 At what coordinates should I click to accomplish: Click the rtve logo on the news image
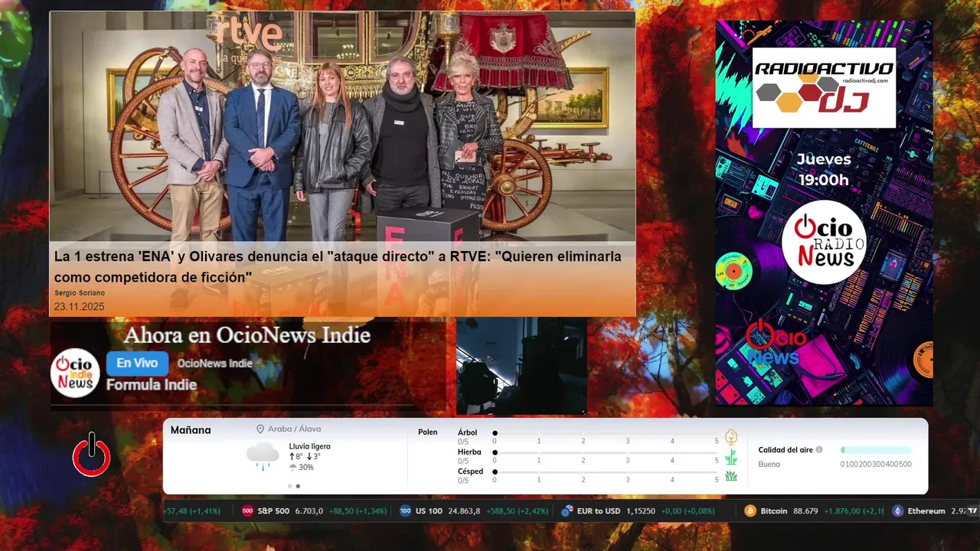[250, 33]
